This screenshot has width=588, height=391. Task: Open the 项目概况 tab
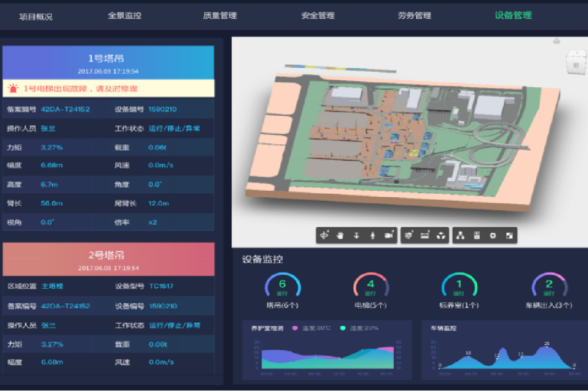(36, 16)
